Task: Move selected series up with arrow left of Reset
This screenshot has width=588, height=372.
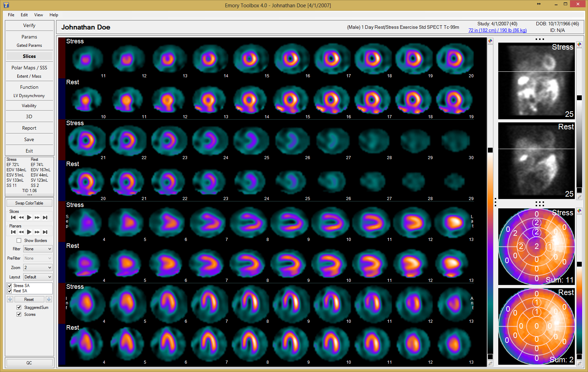Action: point(10,299)
